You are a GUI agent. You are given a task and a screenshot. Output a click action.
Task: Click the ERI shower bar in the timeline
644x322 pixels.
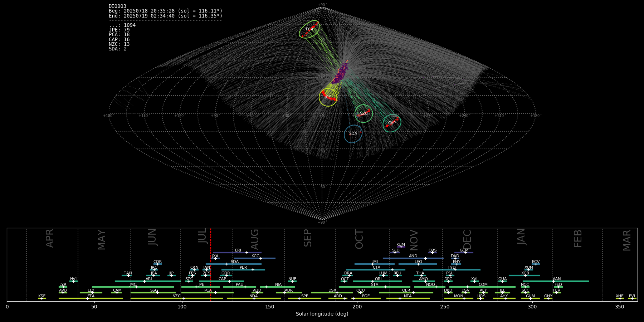pyautogui.click(x=237, y=253)
